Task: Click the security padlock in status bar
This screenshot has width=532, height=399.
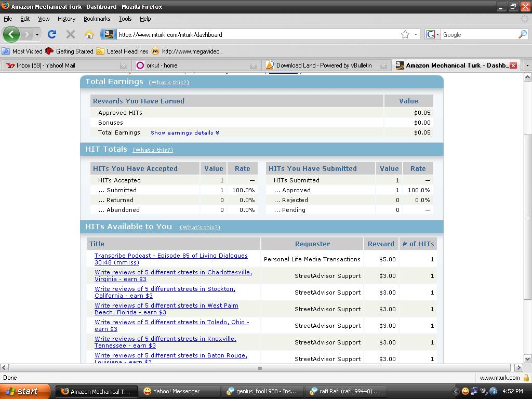Action: (526, 378)
